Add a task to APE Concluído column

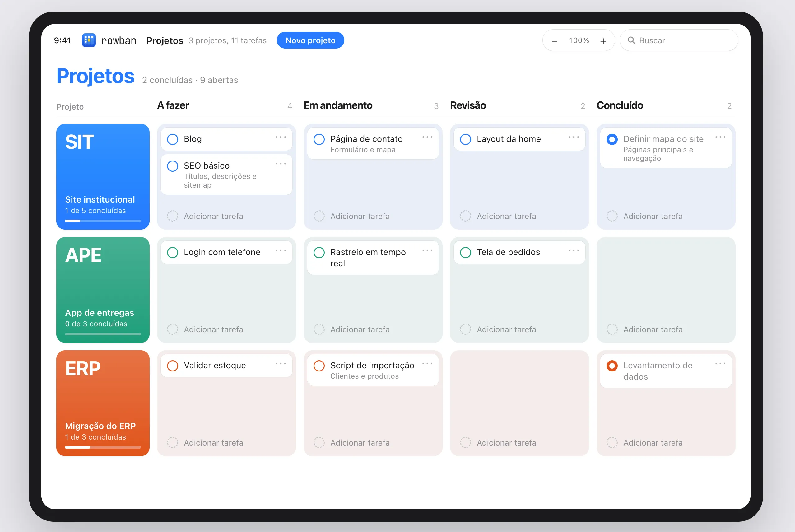645,329
